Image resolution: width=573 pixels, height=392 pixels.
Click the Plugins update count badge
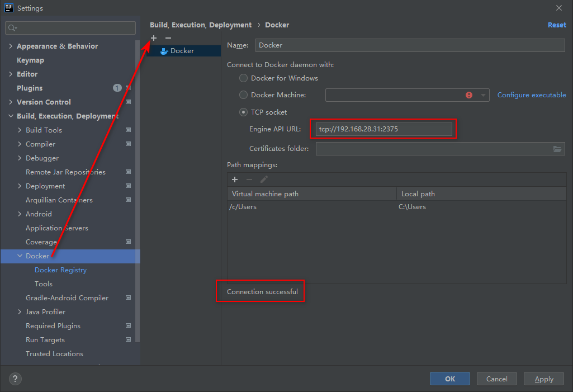tap(117, 88)
